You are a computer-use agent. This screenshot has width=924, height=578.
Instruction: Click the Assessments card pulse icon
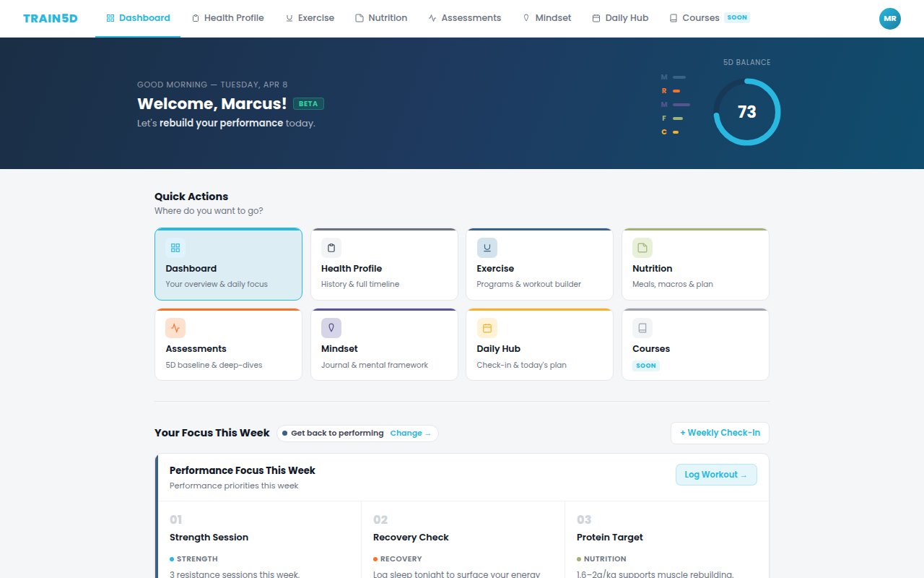coord(175,328)
